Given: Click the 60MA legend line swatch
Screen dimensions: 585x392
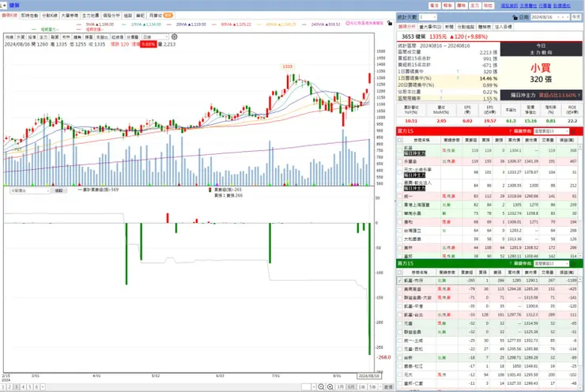Looking at the screenshot, I should point(213,24).
